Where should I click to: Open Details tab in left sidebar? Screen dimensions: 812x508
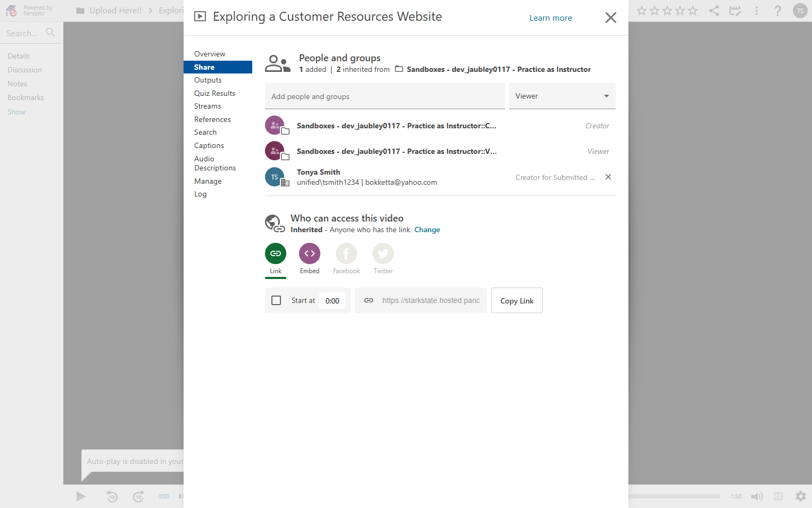click(19, 56)
